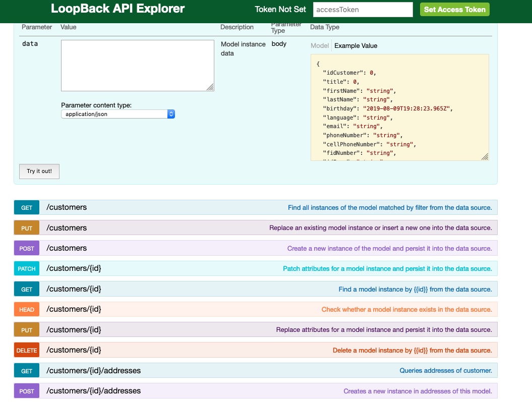This screenshot has height=402, width=532.
Task: Click the HEAD method badge
Action: pos(26,309)
